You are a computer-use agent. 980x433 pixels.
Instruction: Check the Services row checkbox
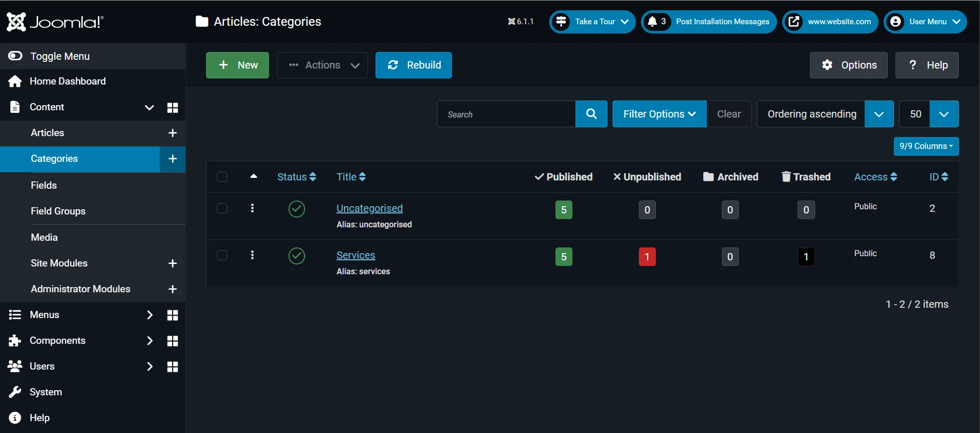222,255
